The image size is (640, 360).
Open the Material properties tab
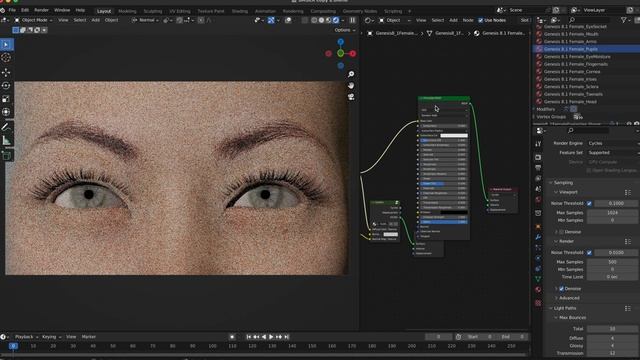538,289
